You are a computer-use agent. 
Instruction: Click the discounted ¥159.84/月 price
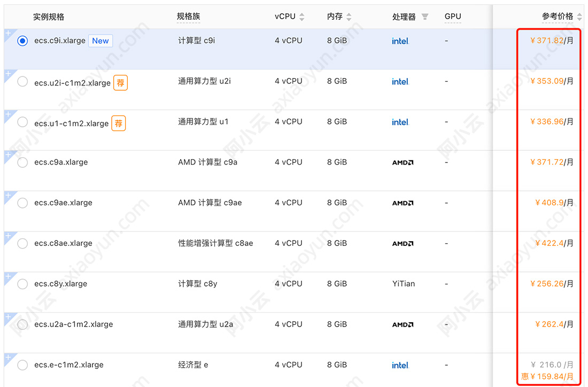[547, 377]
